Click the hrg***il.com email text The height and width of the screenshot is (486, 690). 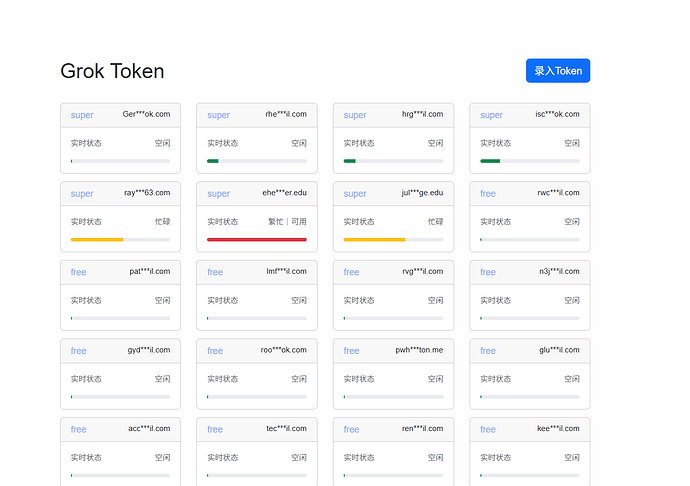(422, 114)
